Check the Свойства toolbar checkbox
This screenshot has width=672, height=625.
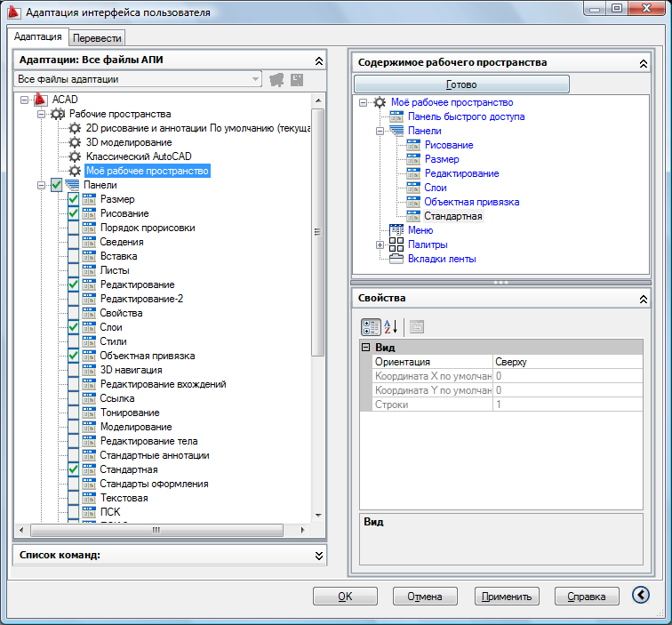(73, 313)
